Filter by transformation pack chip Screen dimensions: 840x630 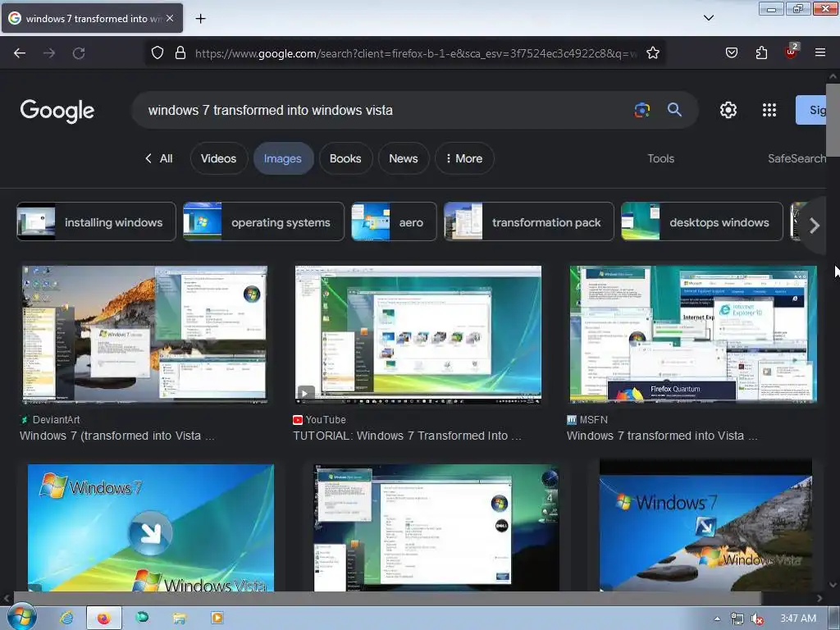(529, 221)
